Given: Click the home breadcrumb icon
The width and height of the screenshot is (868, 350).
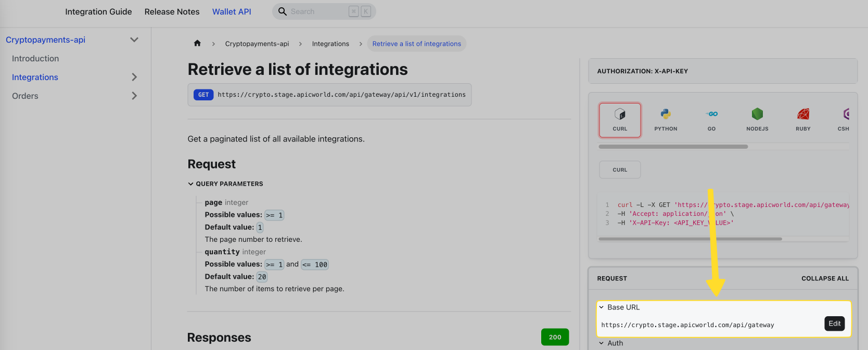Looking at the screenshot, I should coord(197,44).
